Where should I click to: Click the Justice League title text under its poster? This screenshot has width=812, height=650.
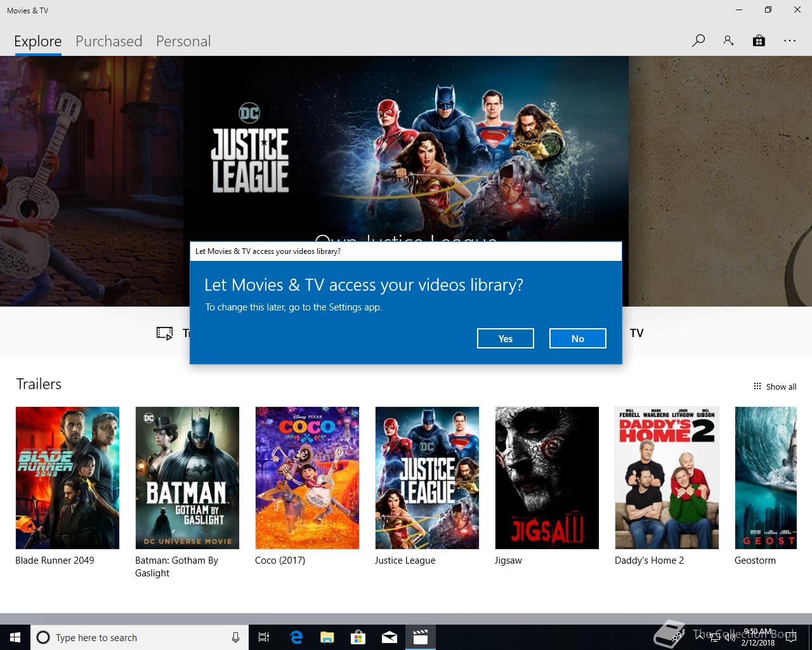[405, 560]
